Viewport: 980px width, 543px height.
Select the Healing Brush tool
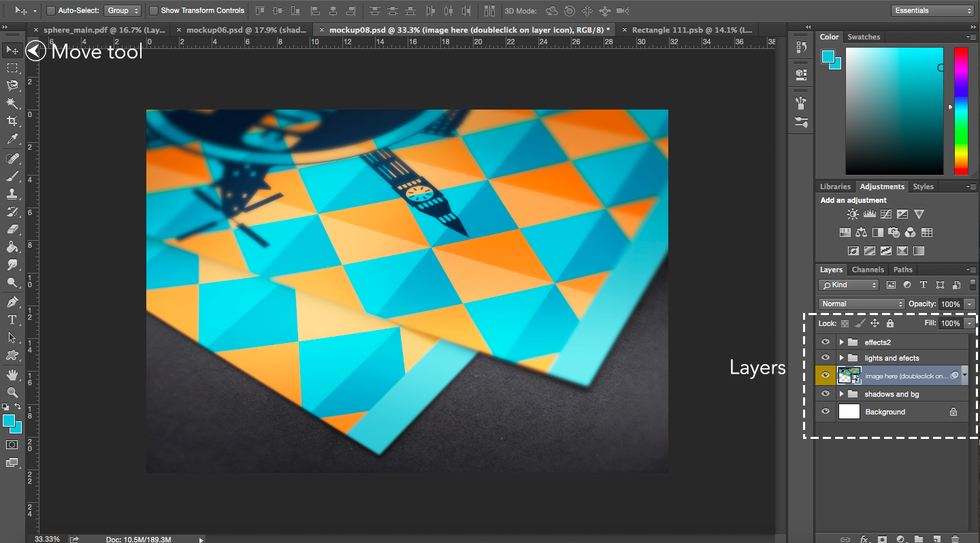[x=12, y=159]
